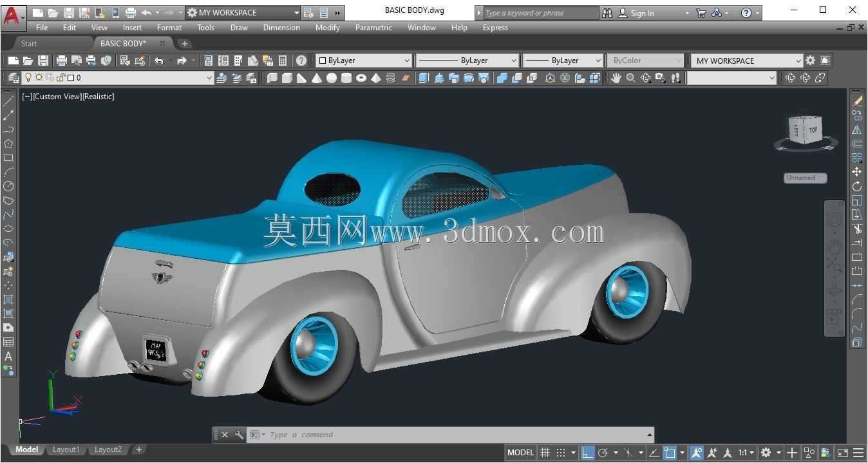Click the ViewCube TOP face
The image size is (868, 463).
click(x=813, y=129)
